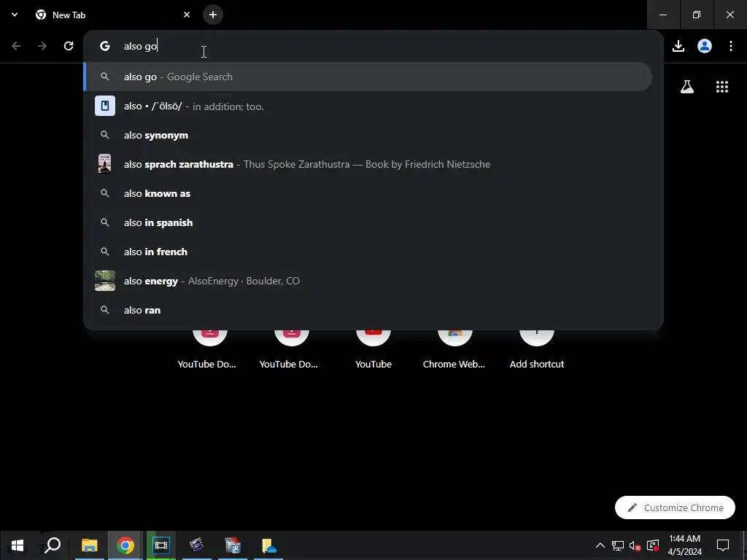Open File Explorer from taskbar
This screenshot has width=747, height=560.
coord(89,545)
